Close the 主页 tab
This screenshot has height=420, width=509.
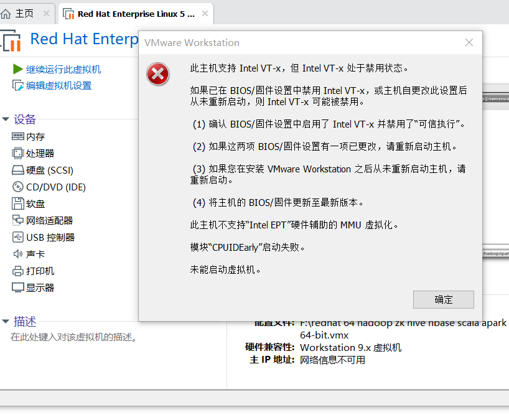pos(46,13)
